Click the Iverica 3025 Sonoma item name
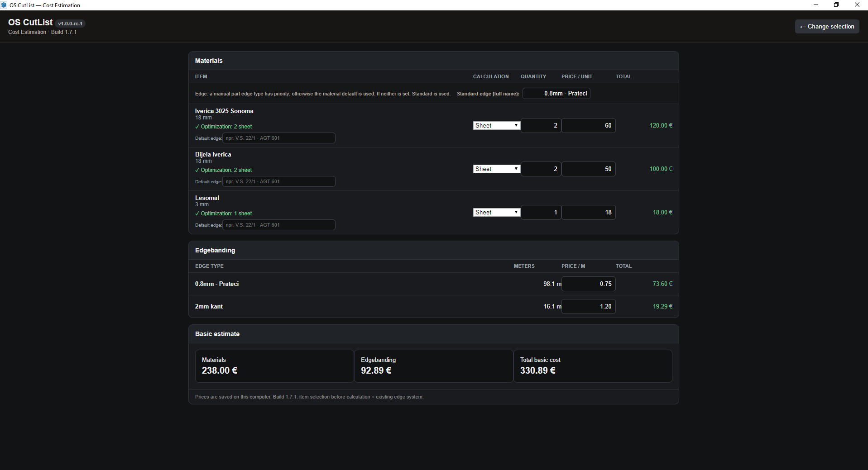This screenshot has width=868, height=470. [224, 111]
